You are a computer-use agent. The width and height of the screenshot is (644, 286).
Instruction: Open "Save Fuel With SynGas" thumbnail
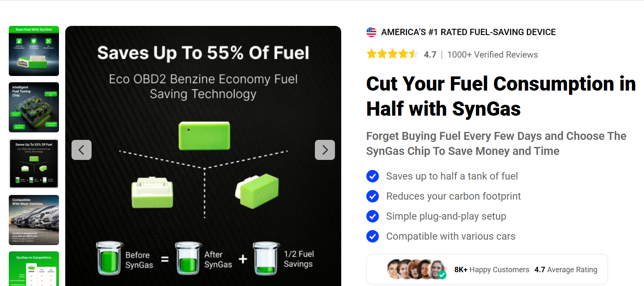click(34, 51)
